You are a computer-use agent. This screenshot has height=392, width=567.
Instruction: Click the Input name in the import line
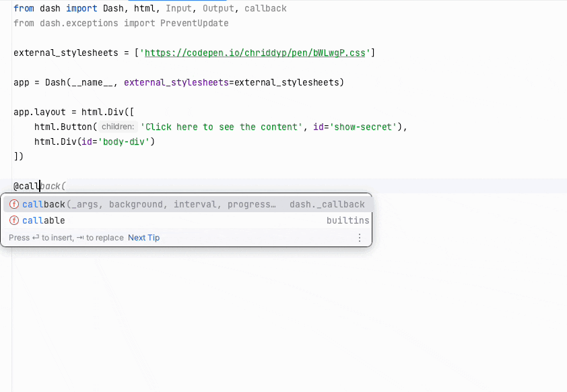(178, 8)
